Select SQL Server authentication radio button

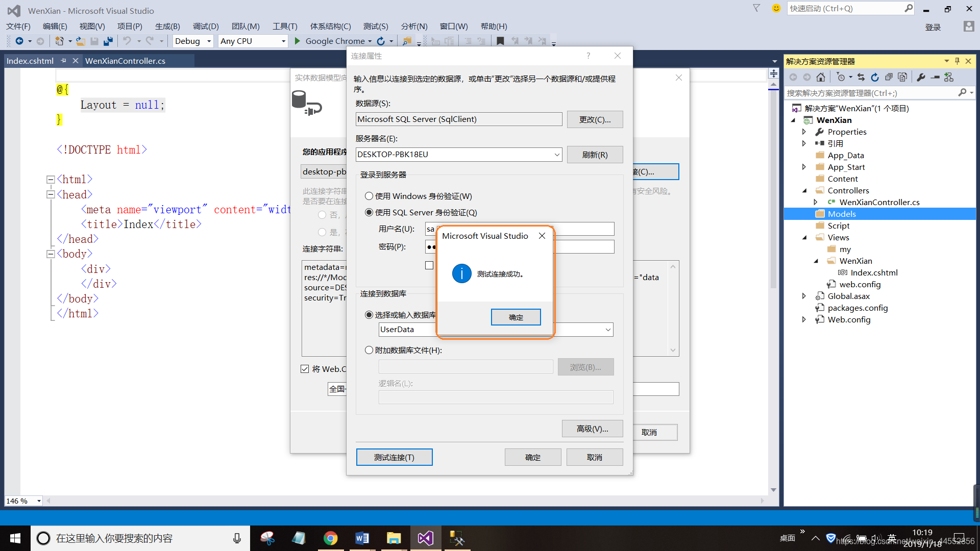[x=369, y=212]
